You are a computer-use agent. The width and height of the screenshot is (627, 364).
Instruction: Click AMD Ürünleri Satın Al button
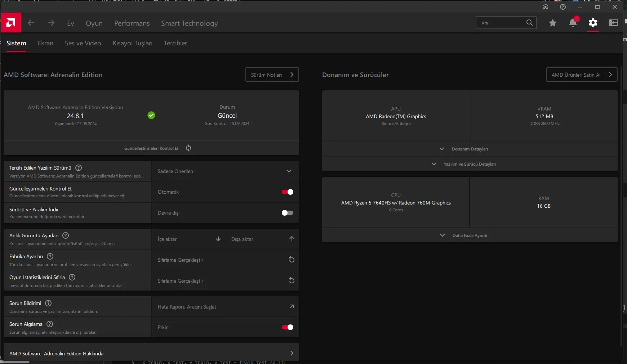pos(582,75)
